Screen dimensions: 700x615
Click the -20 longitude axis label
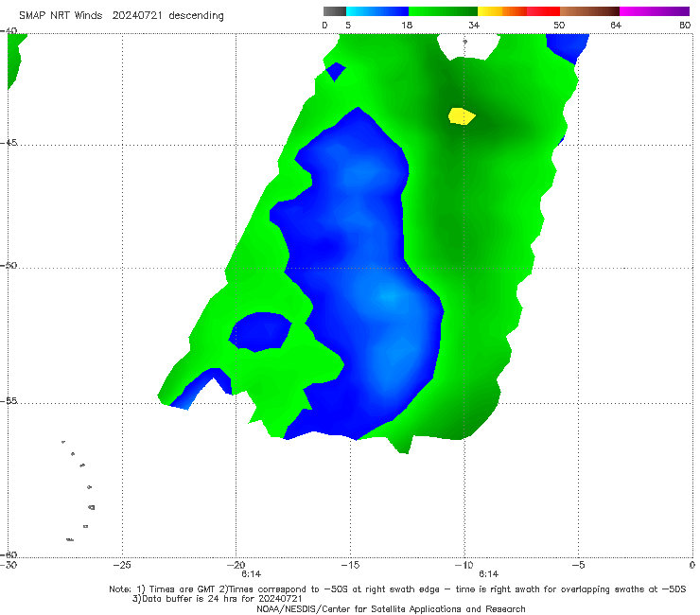(x=236, y=566)
